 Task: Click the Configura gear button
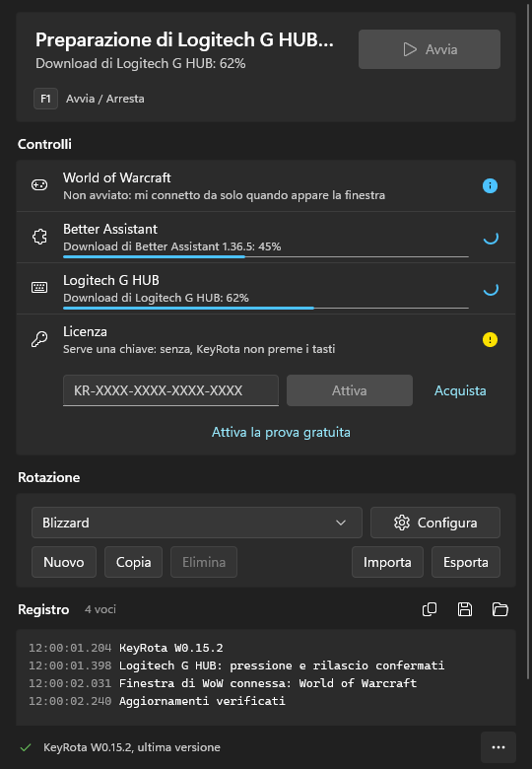[x=435, y=523]
